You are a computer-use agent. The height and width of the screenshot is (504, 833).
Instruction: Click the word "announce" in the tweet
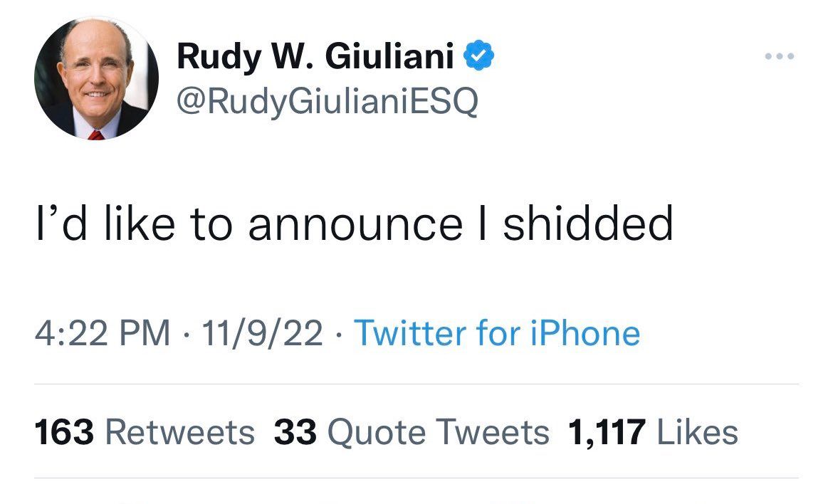354,223
